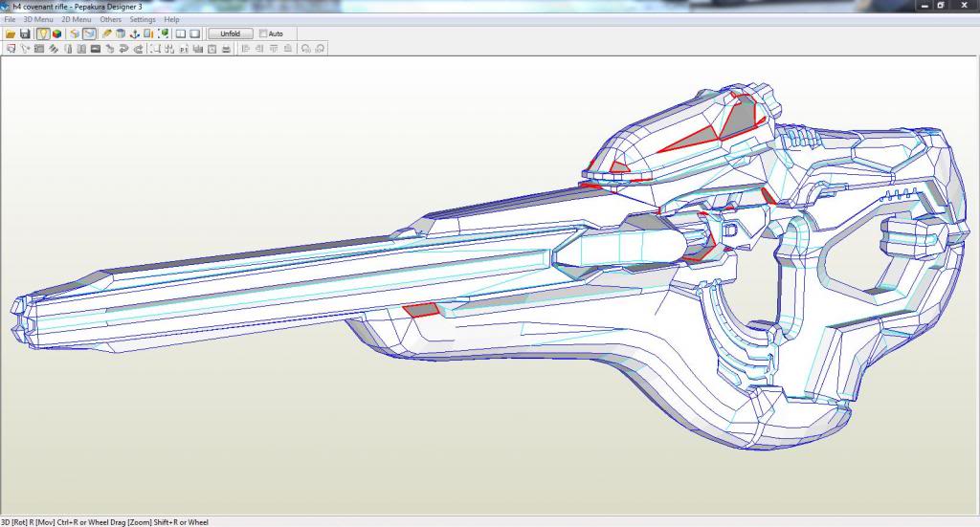Click the third second-row dark rectangle icon

pos(38,49)
